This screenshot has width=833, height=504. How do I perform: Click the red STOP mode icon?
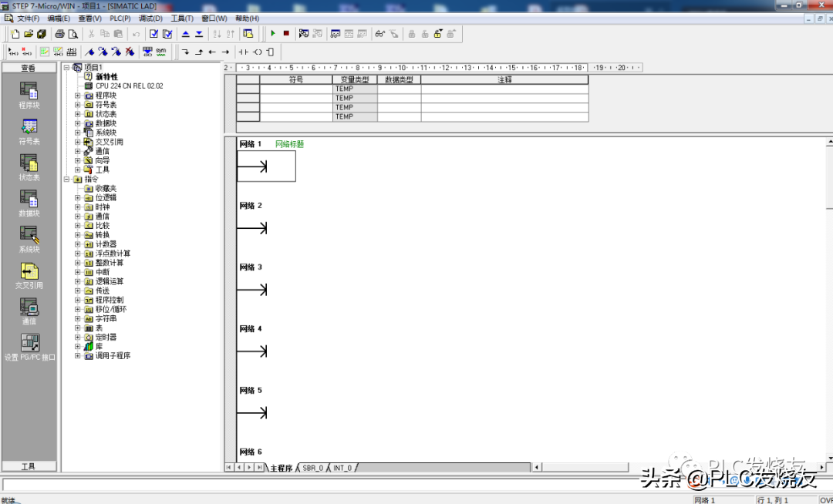(286, 33)
